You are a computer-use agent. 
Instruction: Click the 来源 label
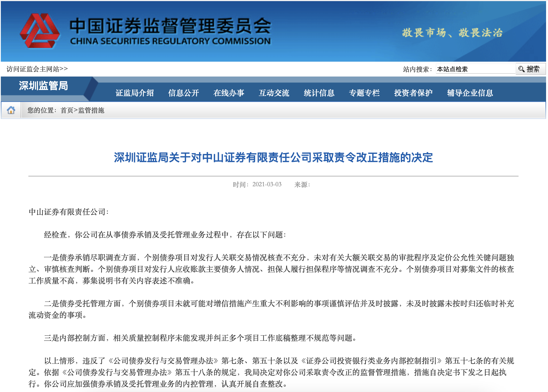tap(302, 184)
